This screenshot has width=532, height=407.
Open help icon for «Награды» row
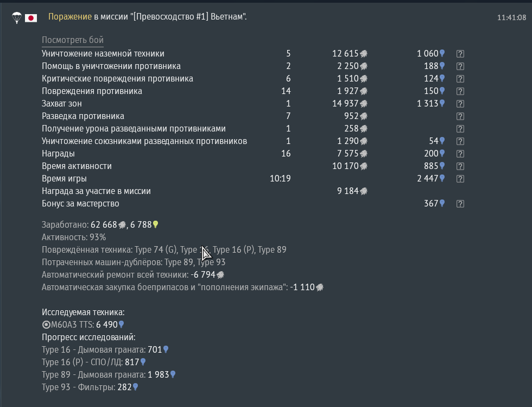pos(460,154)
